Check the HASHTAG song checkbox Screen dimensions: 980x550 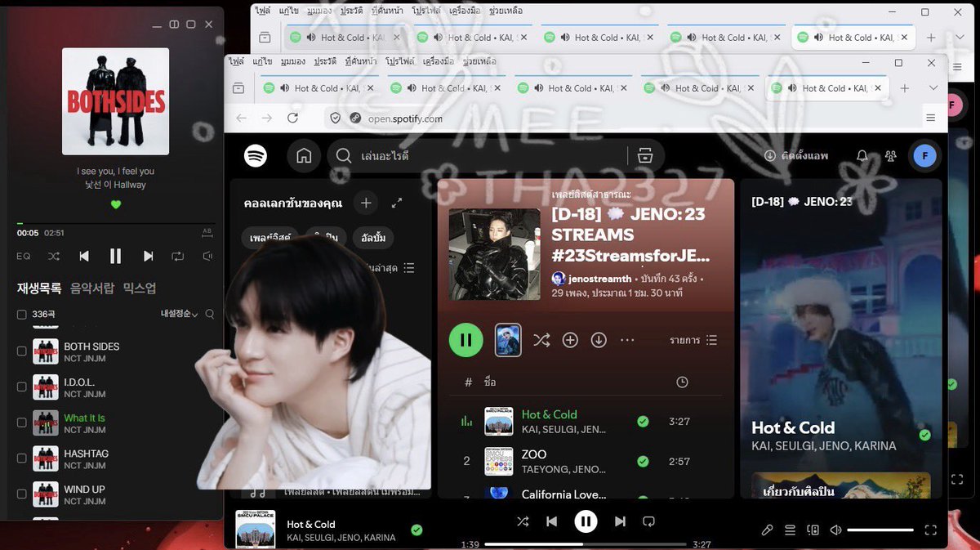22,458
